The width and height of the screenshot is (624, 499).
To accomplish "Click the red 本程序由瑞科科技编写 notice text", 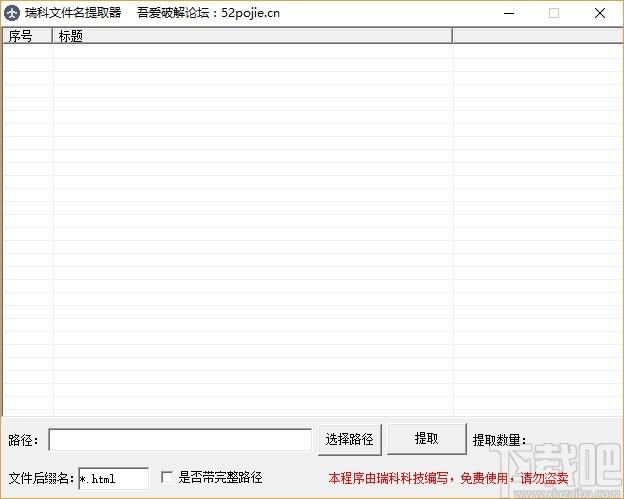I will (448, 478).
